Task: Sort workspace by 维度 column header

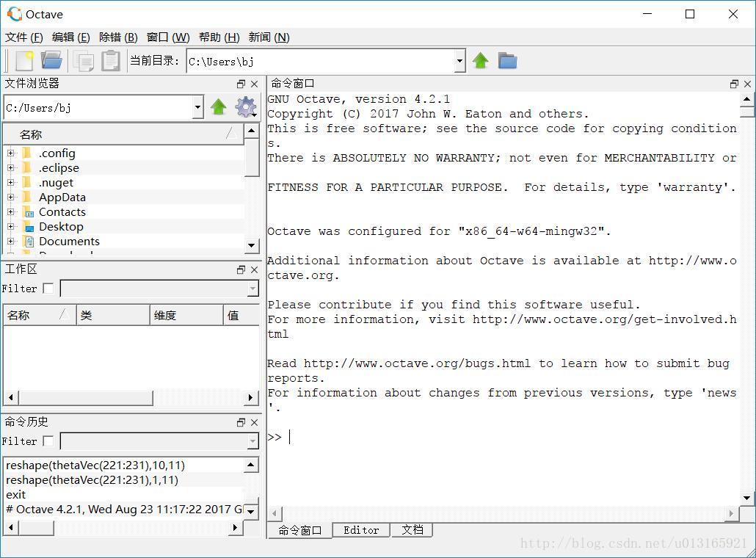Action: point(187,316)
